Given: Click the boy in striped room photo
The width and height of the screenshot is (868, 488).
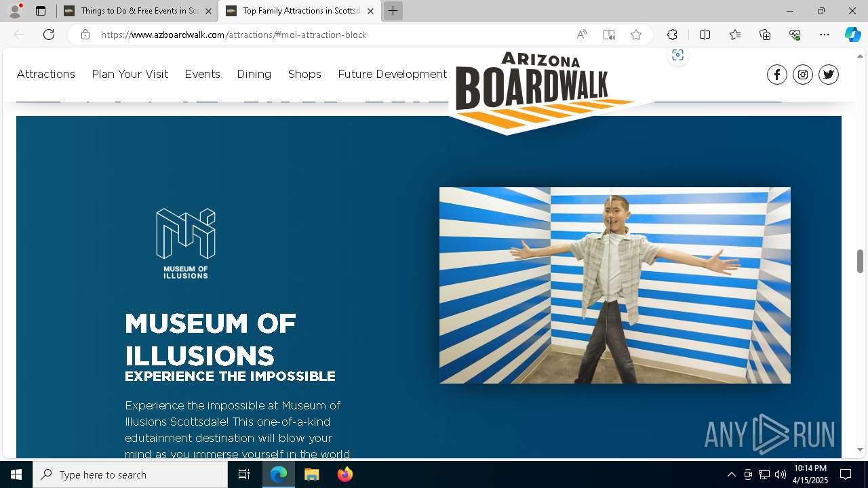Looking at the screenshot, I should click(x=615, y=285).
